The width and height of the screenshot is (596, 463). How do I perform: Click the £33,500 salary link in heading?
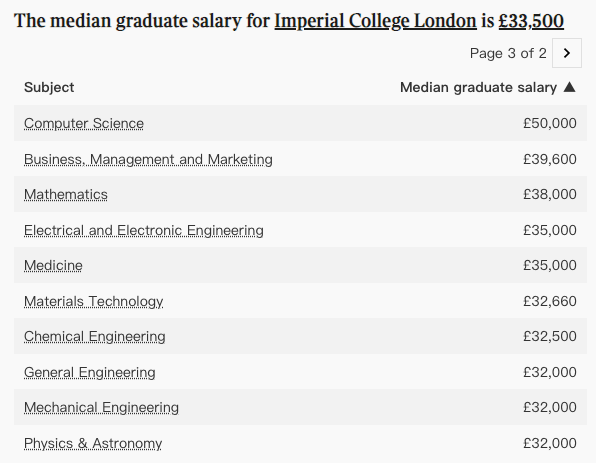click(x=531, y=21)
